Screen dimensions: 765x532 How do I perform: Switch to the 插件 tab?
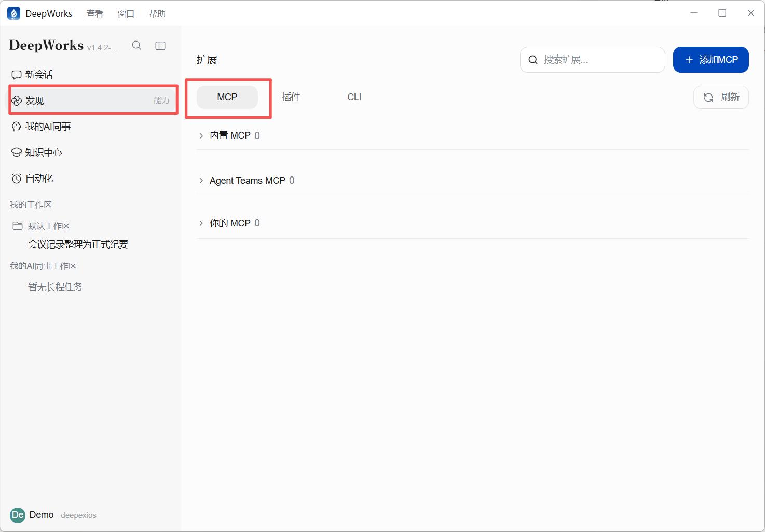click(x=291, y=97)
